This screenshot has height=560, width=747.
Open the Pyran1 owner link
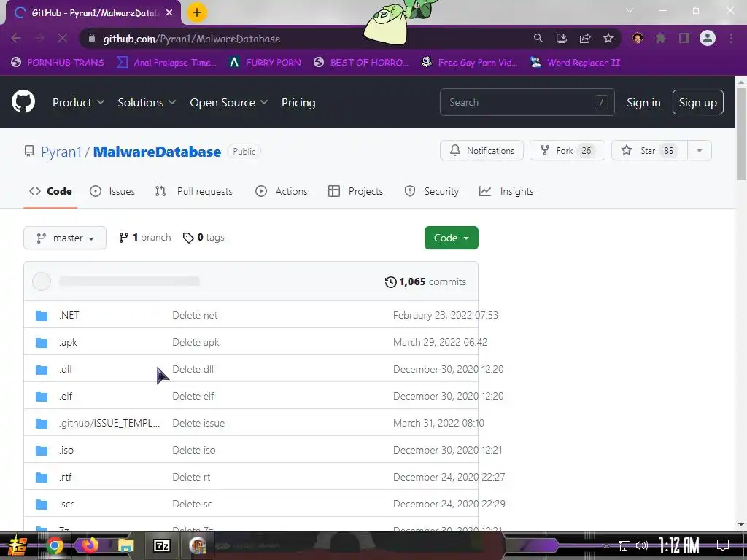pos(61,152)
